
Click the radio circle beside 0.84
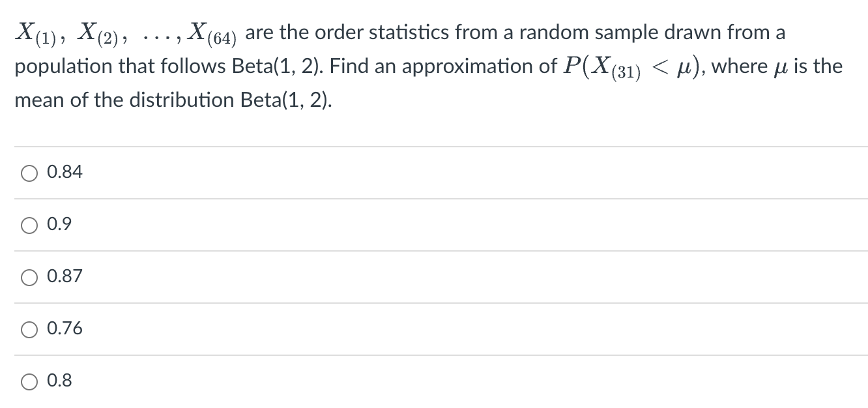pyautogui.click(x=29, y=172)
